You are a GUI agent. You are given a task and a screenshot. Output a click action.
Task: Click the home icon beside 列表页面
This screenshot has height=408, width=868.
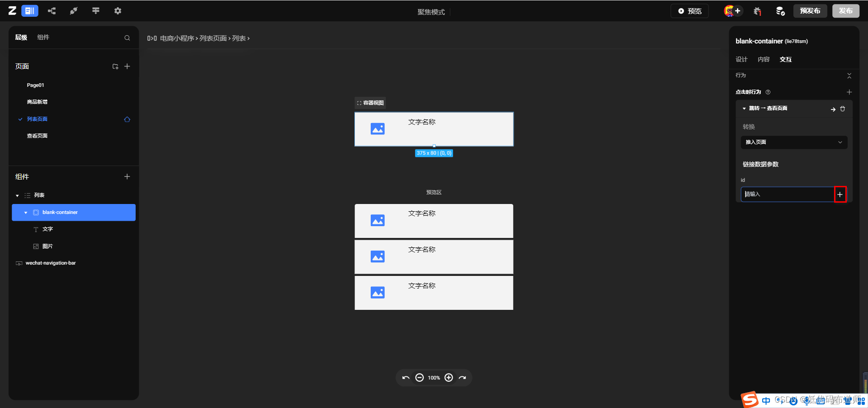(127, 119)
